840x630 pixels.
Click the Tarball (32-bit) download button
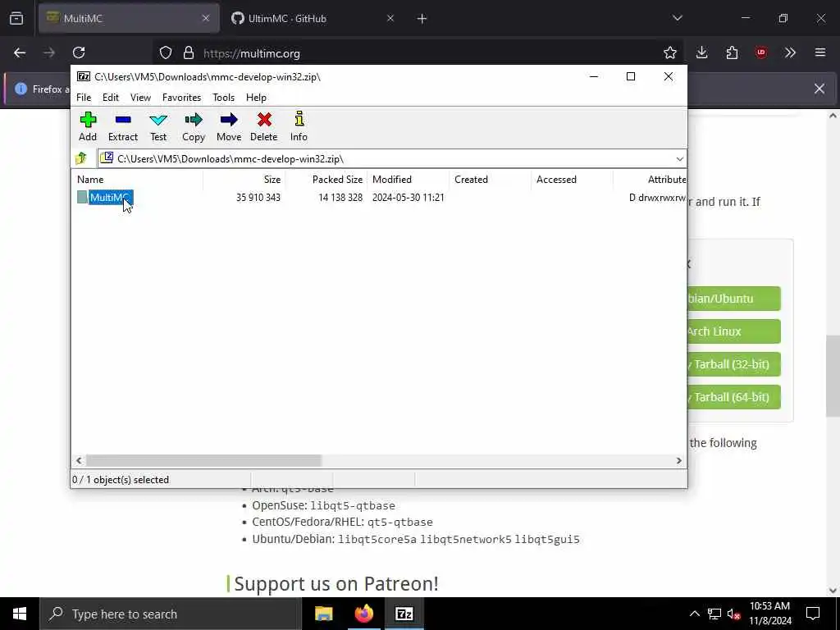(734, 364)
